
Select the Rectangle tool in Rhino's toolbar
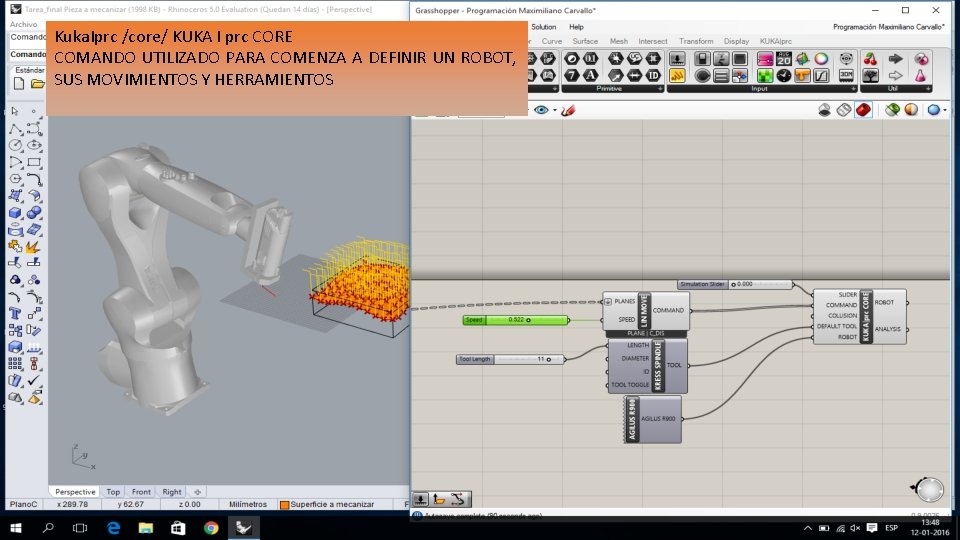coord(34,162)
